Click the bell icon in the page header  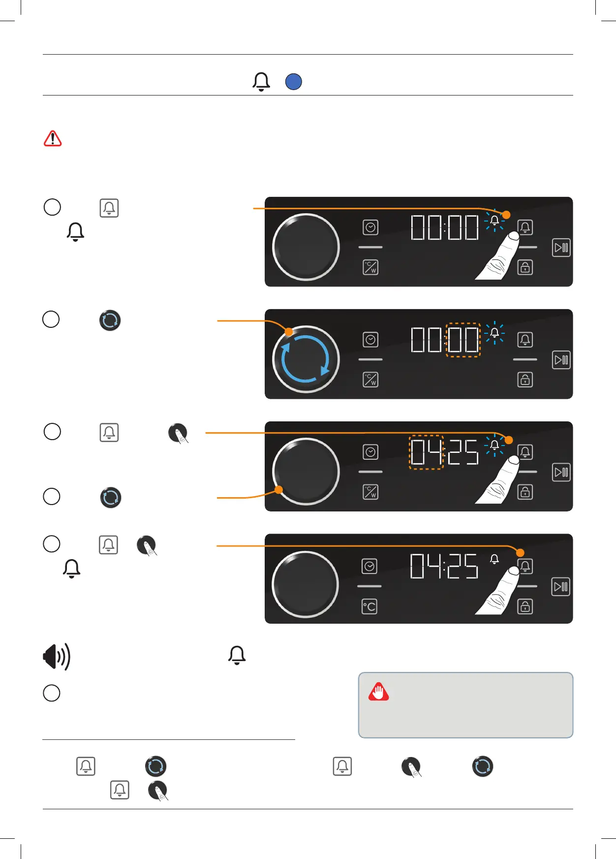261,82
